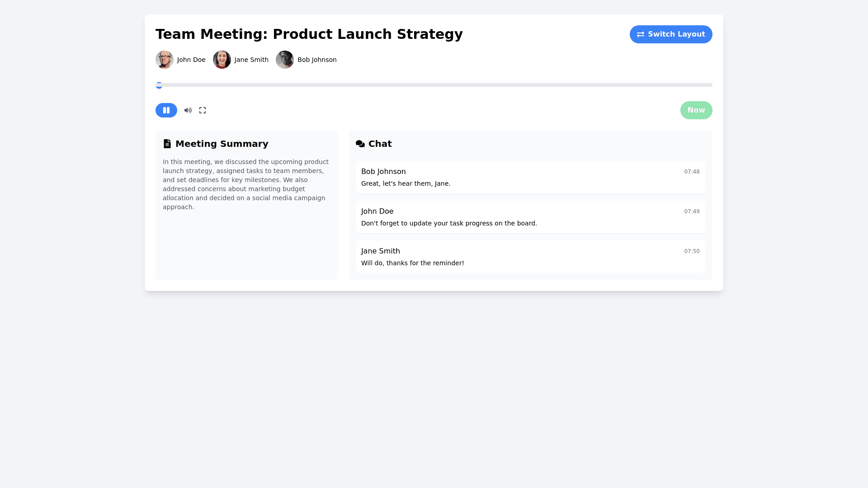Click the playback progress bar handle
This screenshot has height=488, width=868.
[159, 85]
